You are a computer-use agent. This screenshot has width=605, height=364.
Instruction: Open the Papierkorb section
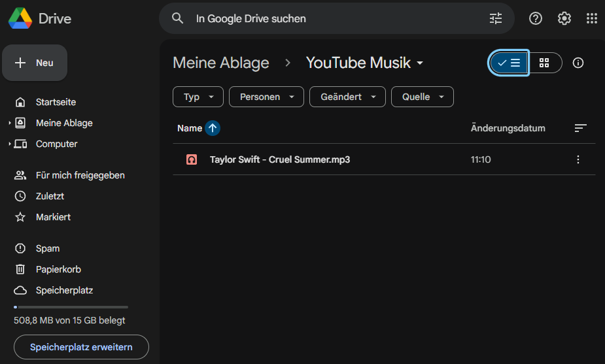[58, 269]
